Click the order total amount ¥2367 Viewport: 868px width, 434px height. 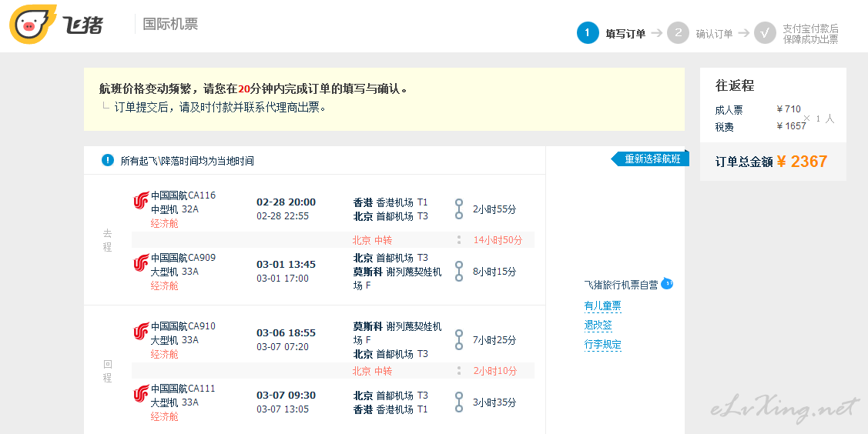pos(801,162)
